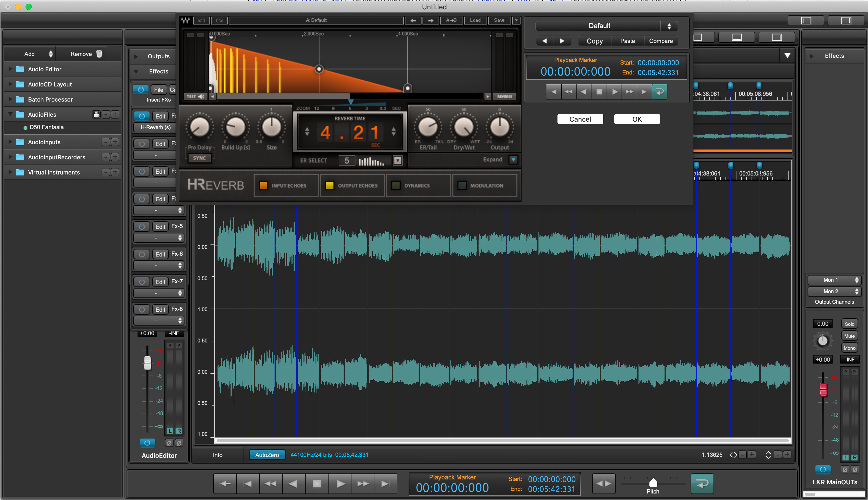Click main transport play button at bottom

click(x=340, y=484)
